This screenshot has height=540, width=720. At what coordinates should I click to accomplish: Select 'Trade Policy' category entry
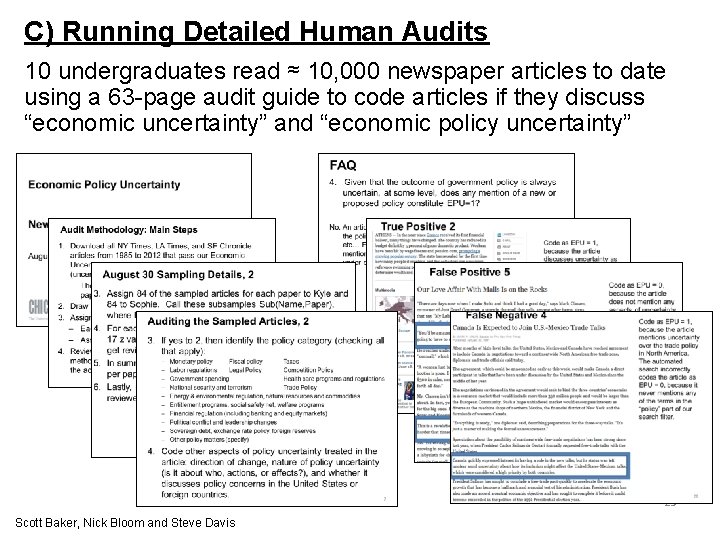click(300, 388)
